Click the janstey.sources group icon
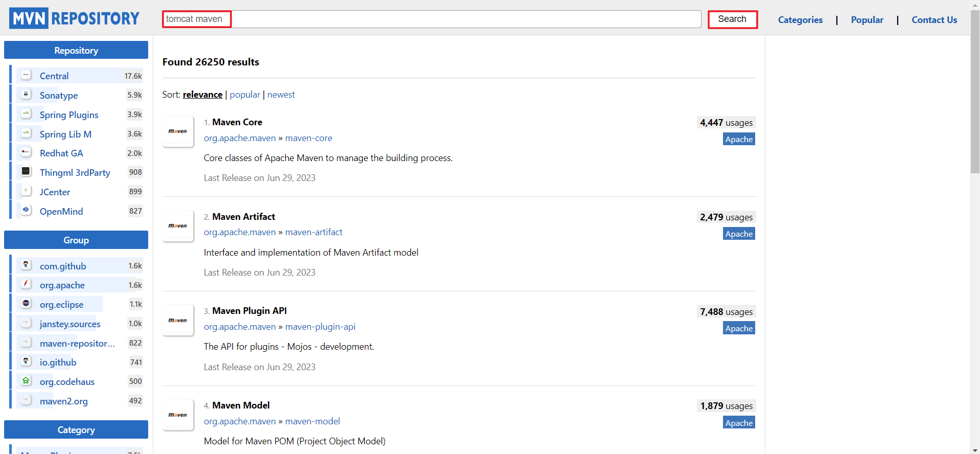 (26, 323)
